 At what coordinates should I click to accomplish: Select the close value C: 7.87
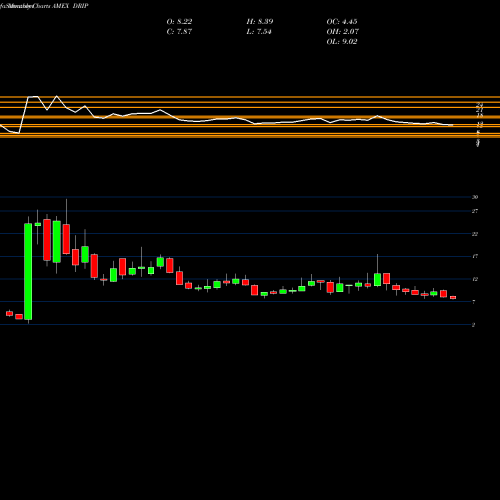(179, 32)
